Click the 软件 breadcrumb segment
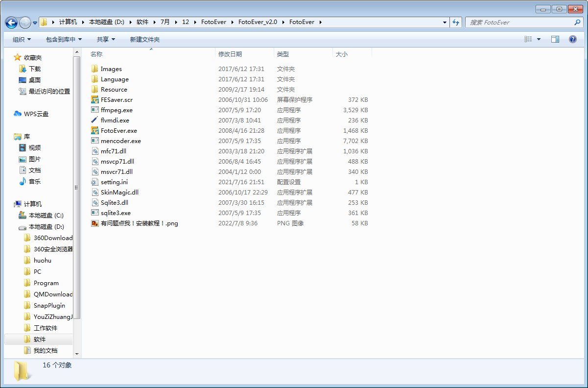The image size is (588, 388). (142, 22)
